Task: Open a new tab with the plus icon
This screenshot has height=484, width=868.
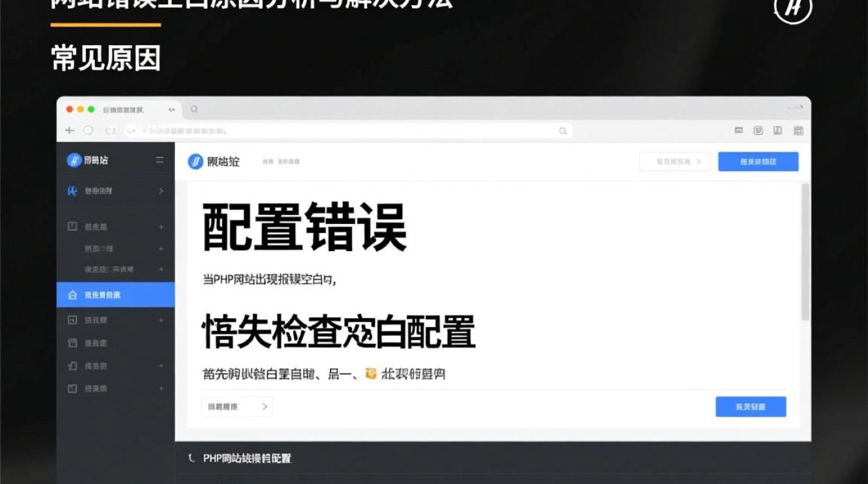Action: tap(70, 130)
